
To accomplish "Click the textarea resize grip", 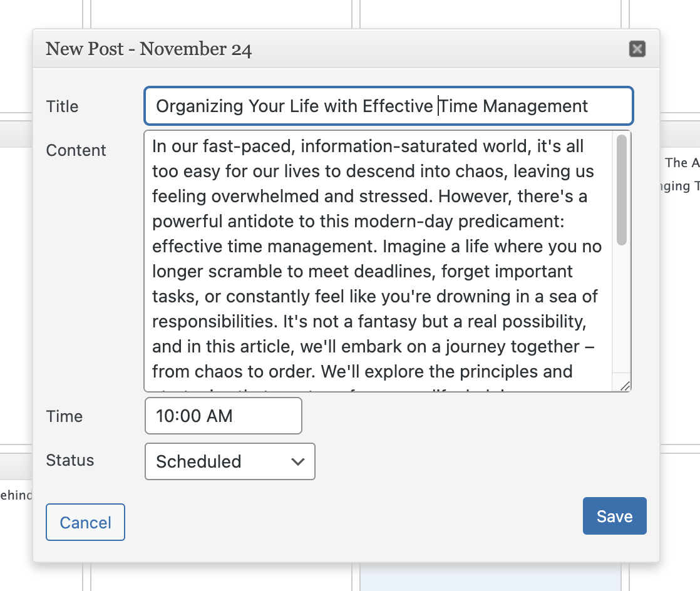I will pyautogui.click(x=625, y=386).
